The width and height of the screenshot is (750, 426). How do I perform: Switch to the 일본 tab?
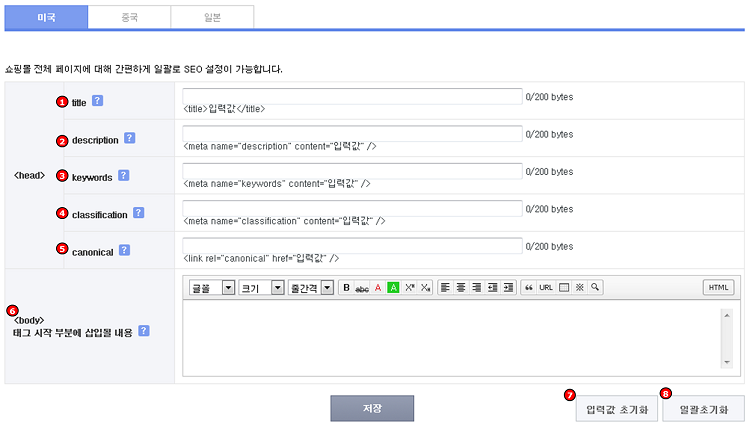tap(211, 17)
